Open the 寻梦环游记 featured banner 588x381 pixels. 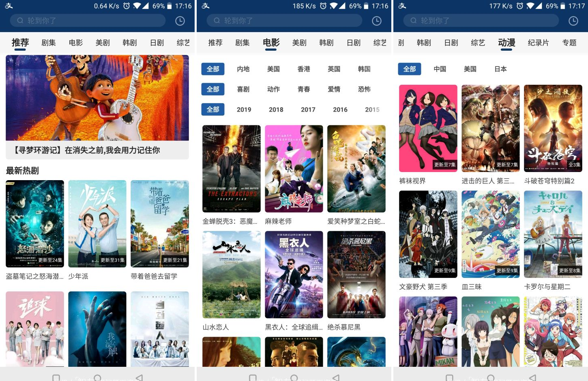coord(97,107)
